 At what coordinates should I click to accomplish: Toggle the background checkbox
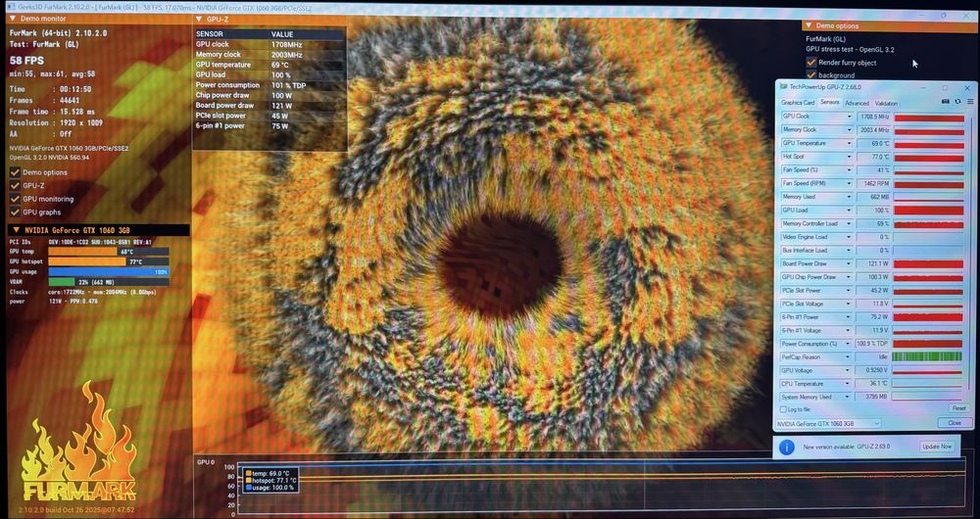pos(811,75)
